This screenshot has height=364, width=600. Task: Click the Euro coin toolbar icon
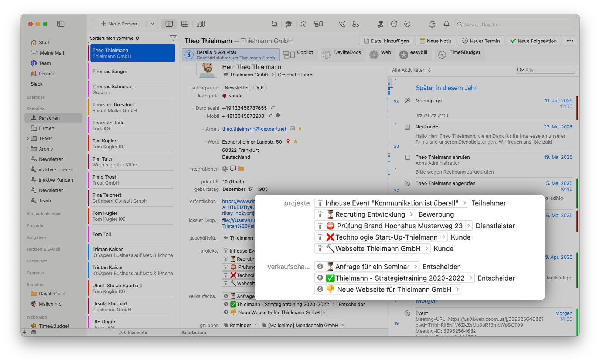408,24
